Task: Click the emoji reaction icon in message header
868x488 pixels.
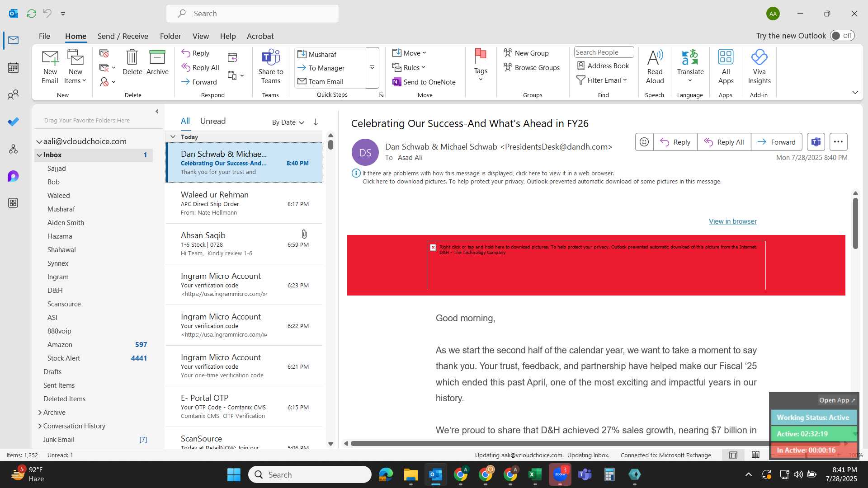Action: [x=644, y=142]
